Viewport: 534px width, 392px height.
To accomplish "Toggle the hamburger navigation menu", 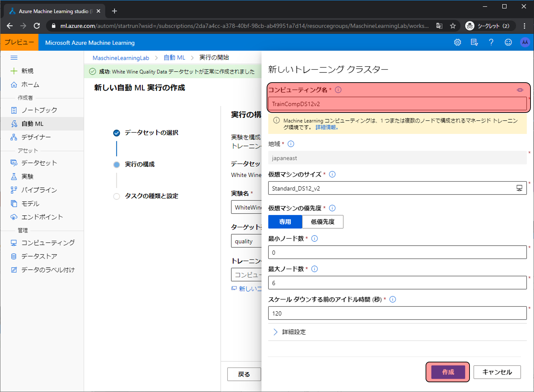I will point(14,57).
